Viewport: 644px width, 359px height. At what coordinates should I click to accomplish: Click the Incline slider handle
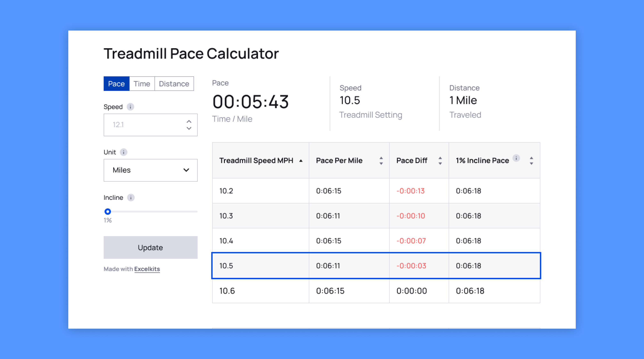click(x=108, y=211)
